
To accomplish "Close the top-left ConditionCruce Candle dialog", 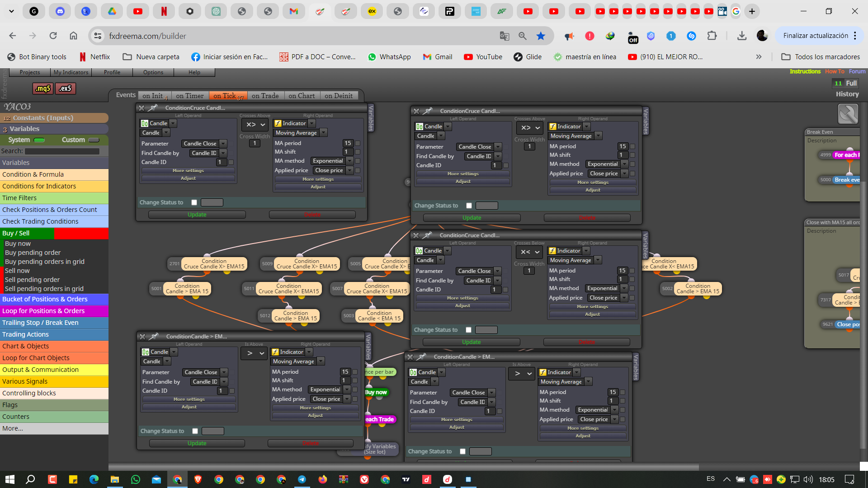I will [142, 108].
